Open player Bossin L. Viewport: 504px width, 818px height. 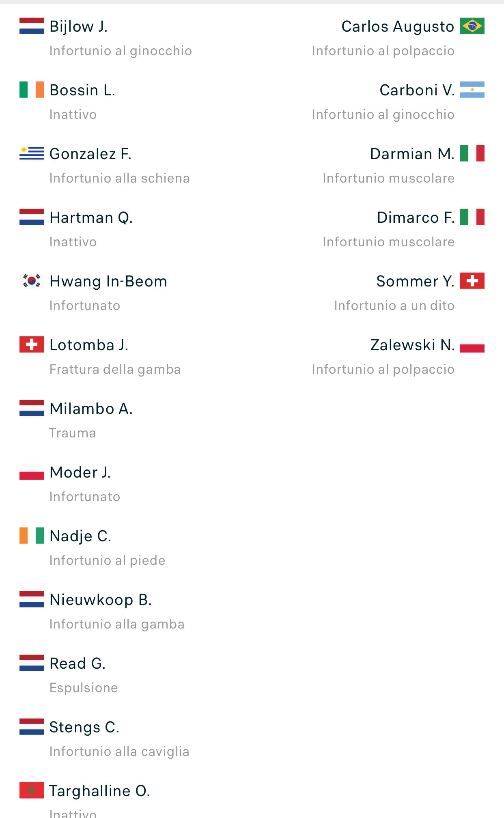[82, 90]
